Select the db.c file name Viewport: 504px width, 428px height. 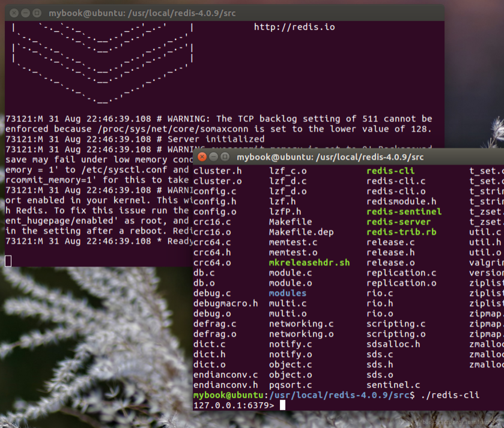(x=204, y=273)
